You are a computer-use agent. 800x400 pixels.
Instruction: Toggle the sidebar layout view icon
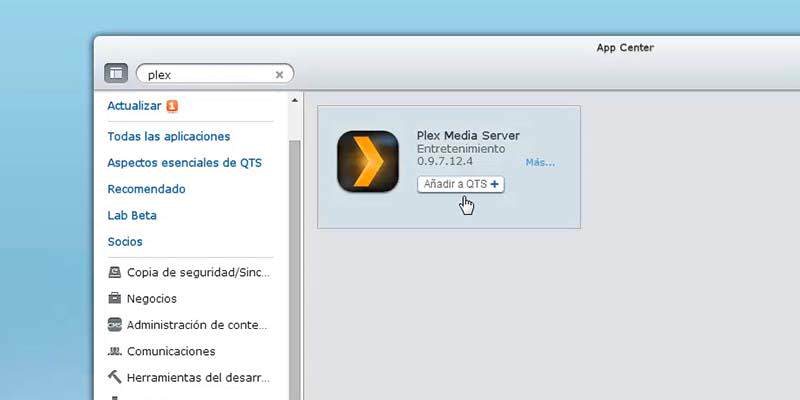pyautogui.click(x=116, y=73)
